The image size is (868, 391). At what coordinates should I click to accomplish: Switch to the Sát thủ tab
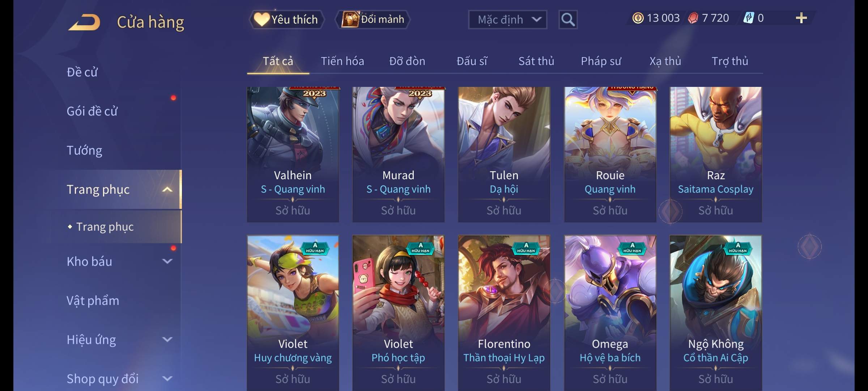click(x=536, y=61)
